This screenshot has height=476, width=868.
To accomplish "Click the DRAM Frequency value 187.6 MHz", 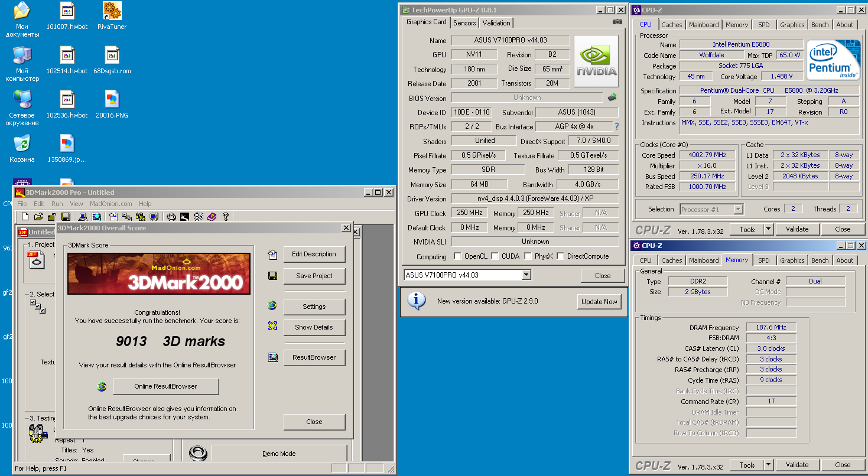I will 771,327.
